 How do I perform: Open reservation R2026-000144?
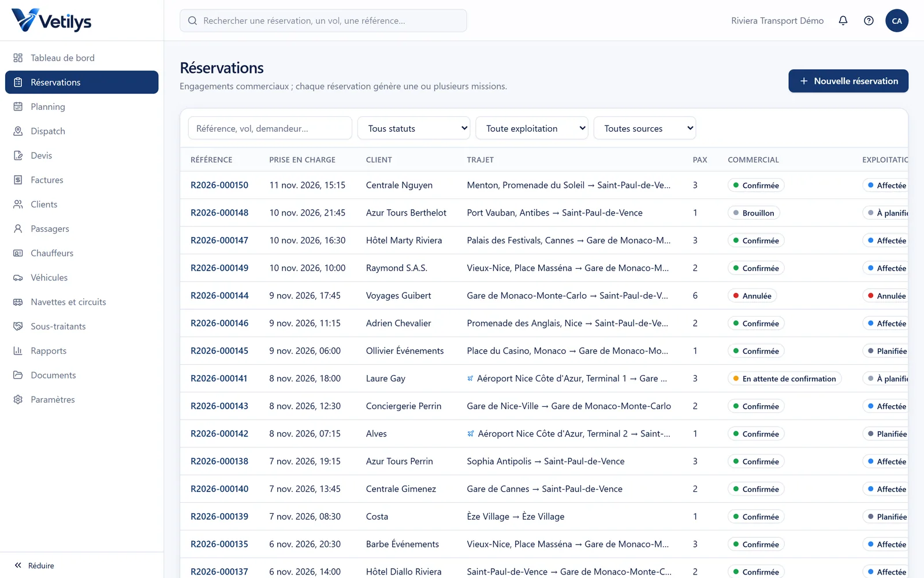pos(219,295)
